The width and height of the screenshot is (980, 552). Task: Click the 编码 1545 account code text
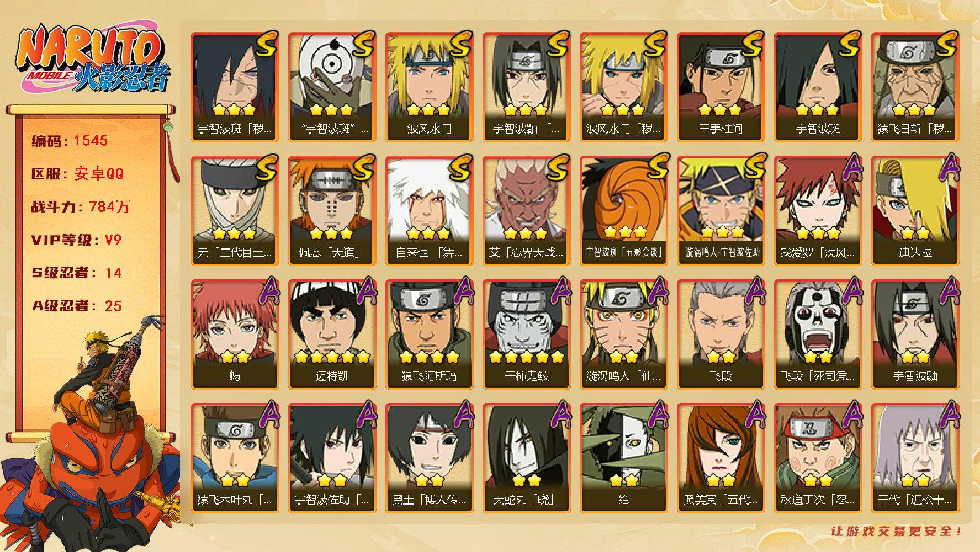pyautogui.click(x=70, y=140)
